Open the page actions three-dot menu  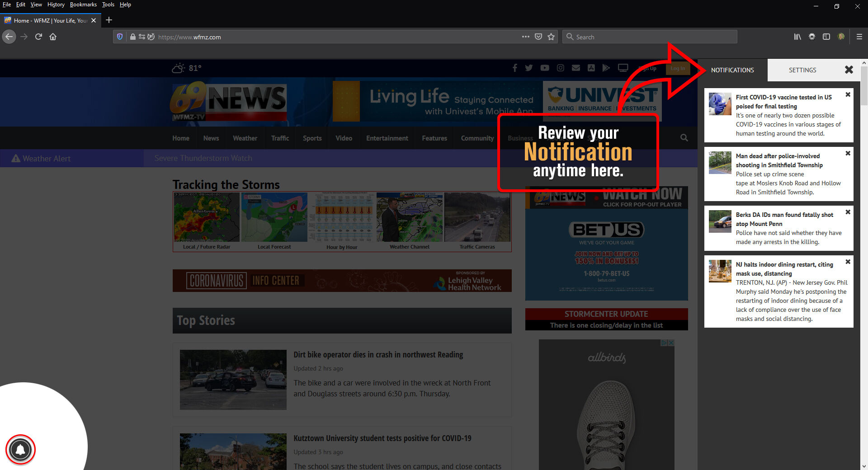(525, 37)
